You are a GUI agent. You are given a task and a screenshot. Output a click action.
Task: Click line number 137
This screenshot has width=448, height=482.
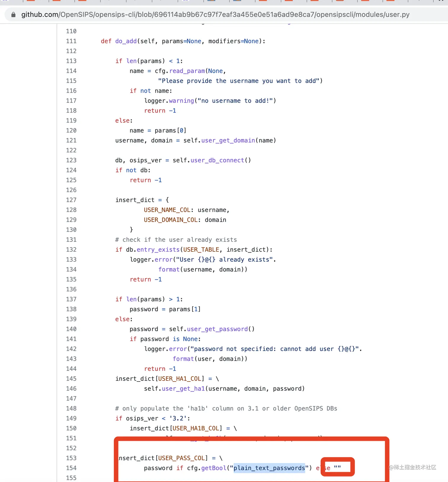71,299
